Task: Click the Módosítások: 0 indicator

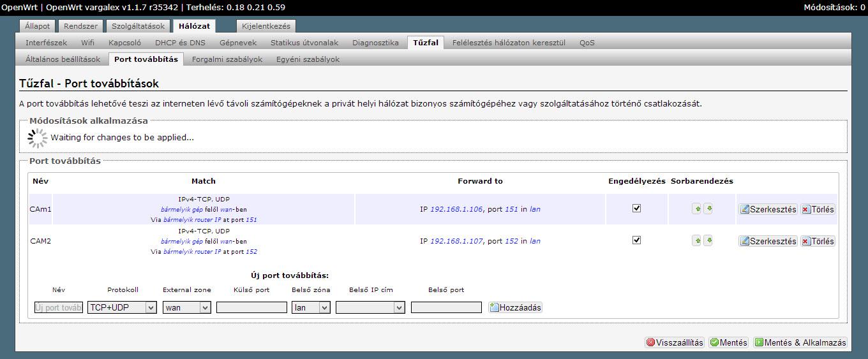Action: tap(834, 8)
